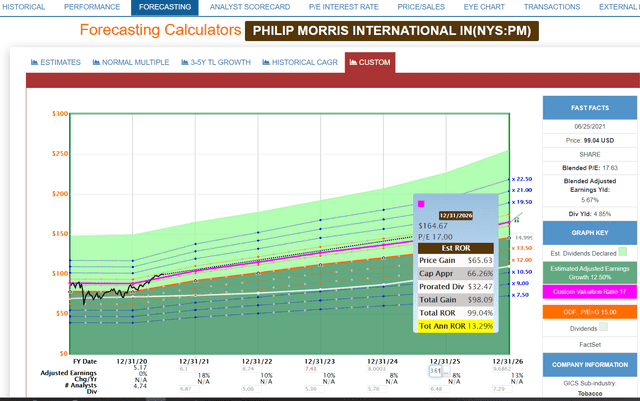This screenshot has height=401, width=640.
Task: Click the stepper beside the 12/31/25 earnings field
Action: (446, 371)
